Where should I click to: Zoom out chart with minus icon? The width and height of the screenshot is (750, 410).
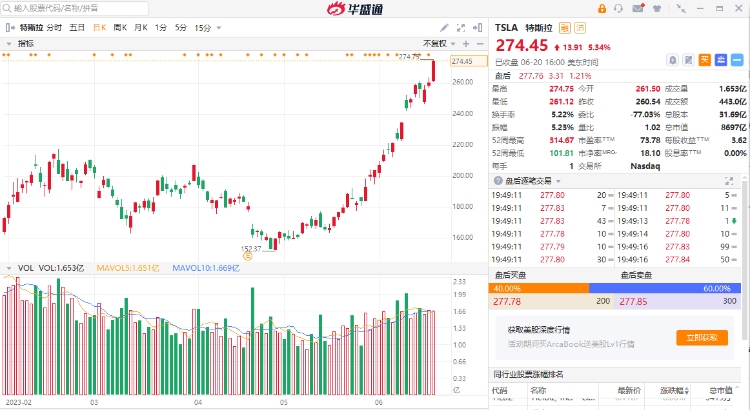coord(480,44)
